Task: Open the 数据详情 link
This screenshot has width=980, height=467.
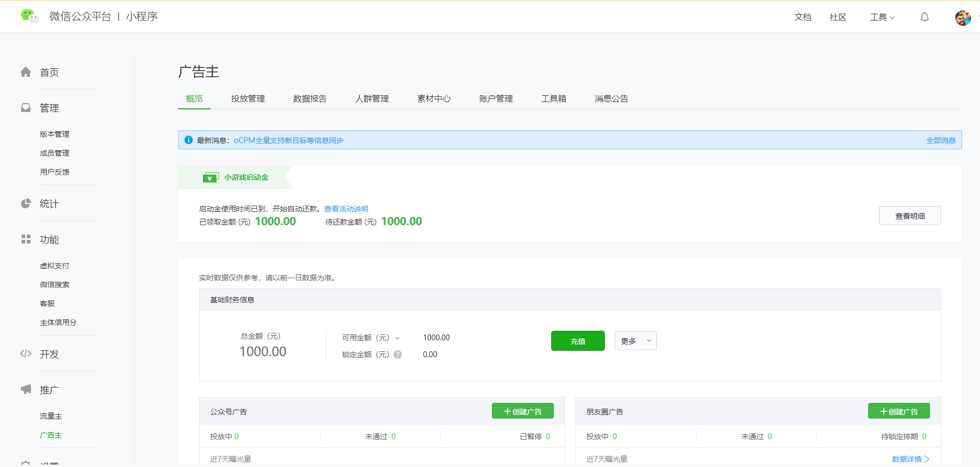Action: [911, 459]
